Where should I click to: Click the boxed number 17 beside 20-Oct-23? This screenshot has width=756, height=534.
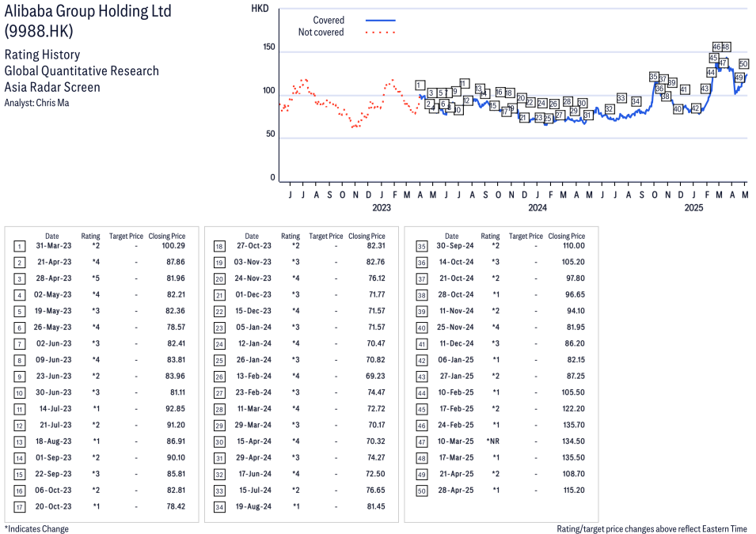[x=19, y=507]
